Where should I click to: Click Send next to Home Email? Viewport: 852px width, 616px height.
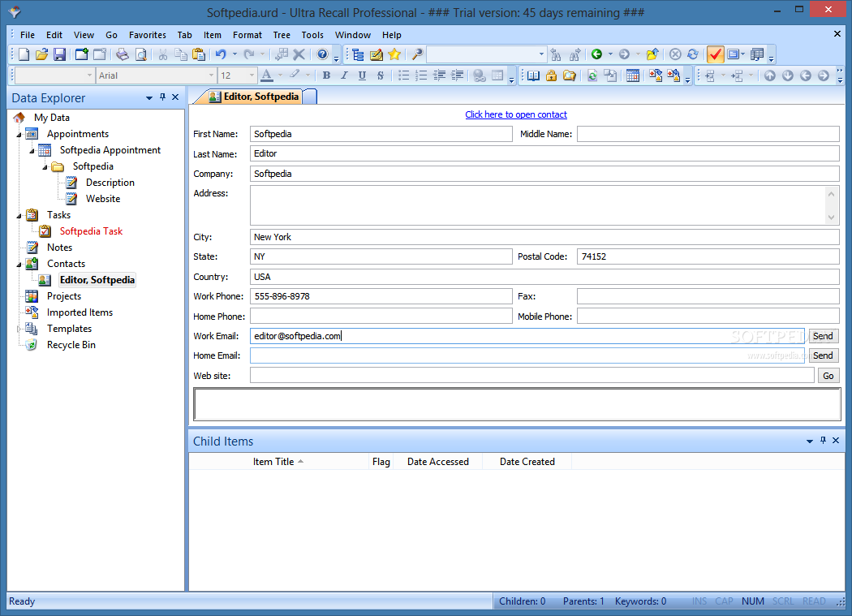point(824,355)
